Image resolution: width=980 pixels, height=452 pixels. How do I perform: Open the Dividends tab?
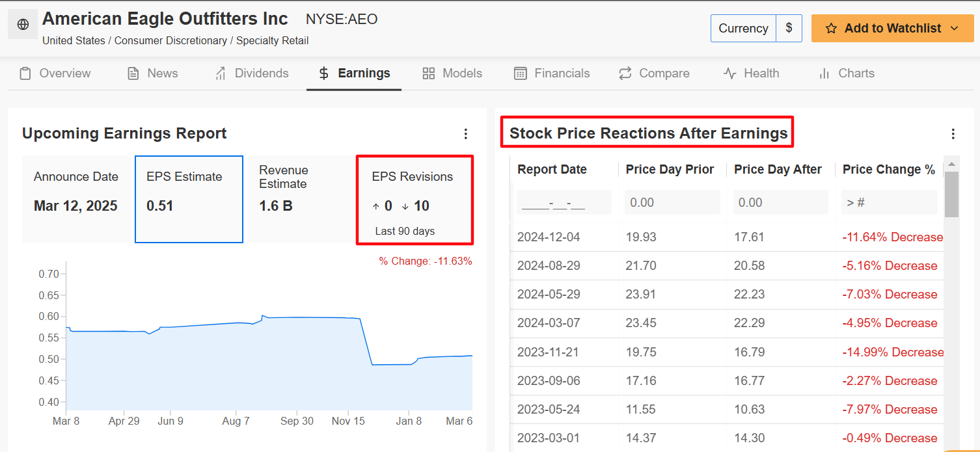coord(251,73)
